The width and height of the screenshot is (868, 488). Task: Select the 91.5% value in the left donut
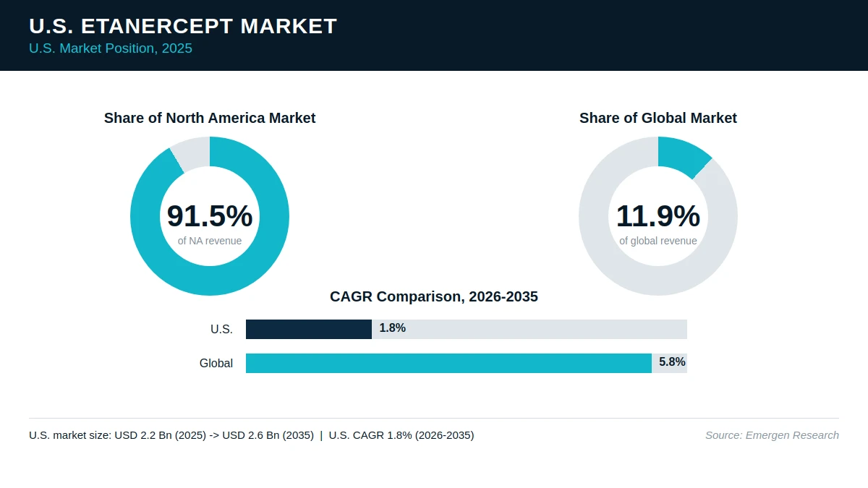210,216
